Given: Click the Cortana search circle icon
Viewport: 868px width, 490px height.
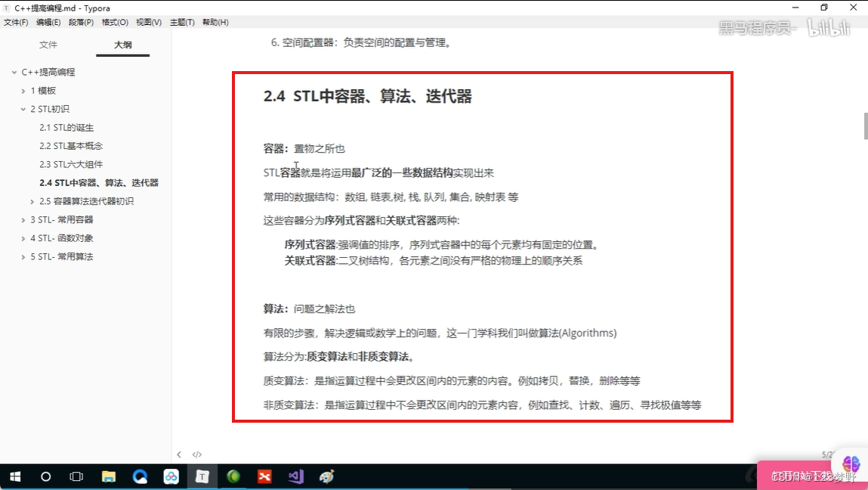Looking at the screenshot, I should coord(46,476).
